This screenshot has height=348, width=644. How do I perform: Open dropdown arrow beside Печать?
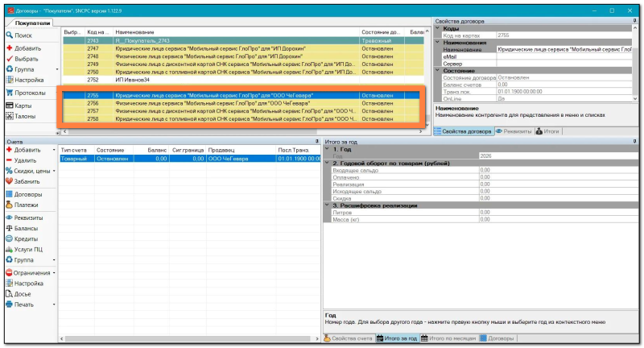click(x=54, y=304)
